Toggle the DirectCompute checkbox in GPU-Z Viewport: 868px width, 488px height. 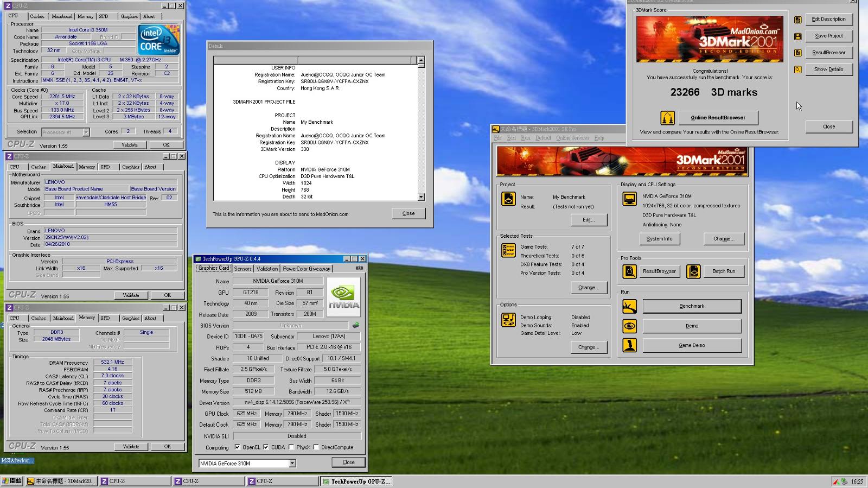coord(316,447)
